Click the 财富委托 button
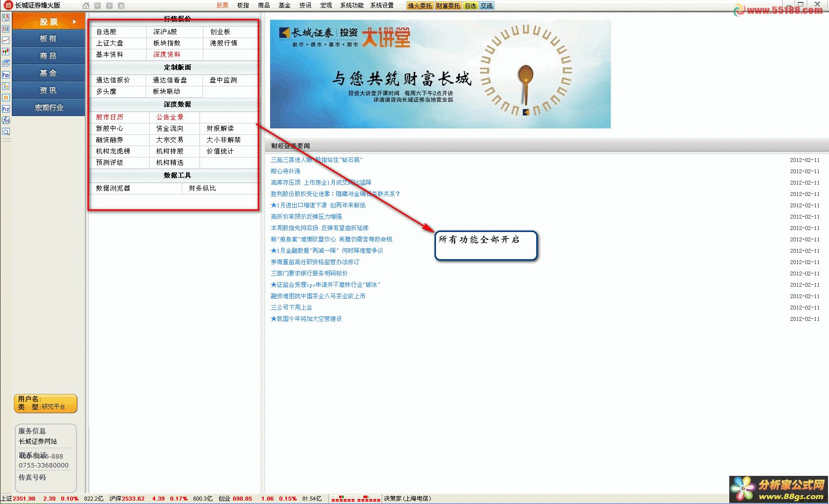This screenshot has height=504, width=829. [448, 6]
